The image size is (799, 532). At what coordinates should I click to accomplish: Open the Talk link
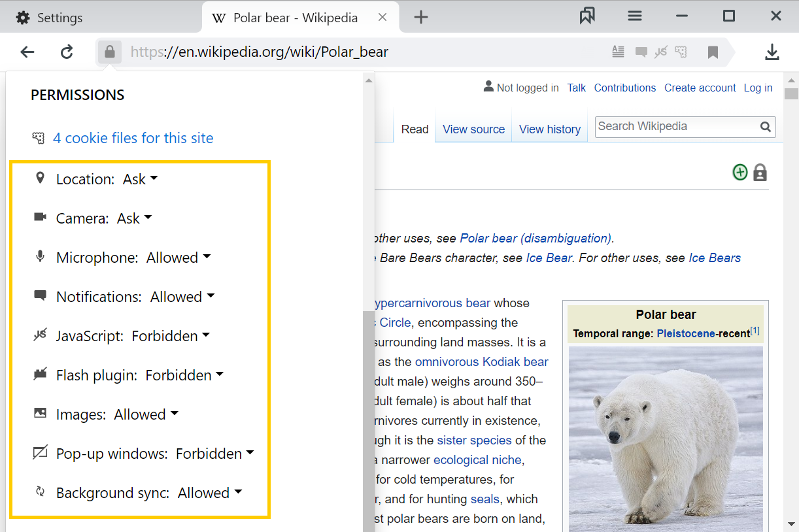(577, 88)
